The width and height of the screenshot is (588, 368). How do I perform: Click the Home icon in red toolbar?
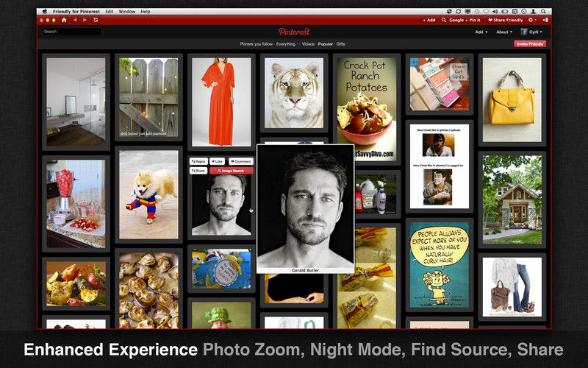click(x=64, y=20)
